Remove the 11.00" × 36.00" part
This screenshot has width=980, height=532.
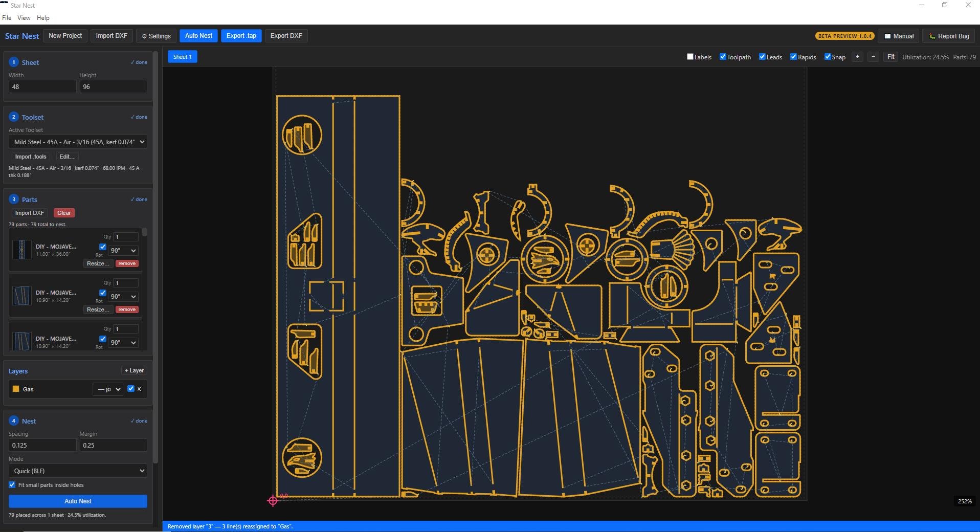[x=127, y=263]
